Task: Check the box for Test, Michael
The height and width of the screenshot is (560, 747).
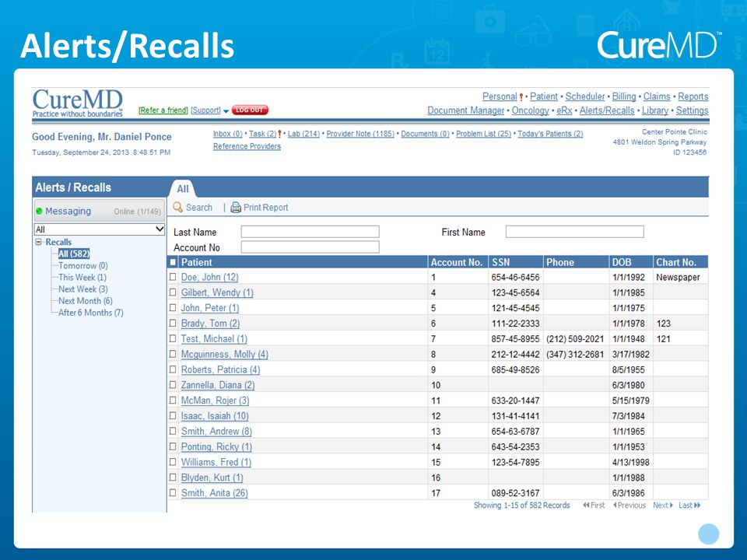Action: (x=173, y=338)
